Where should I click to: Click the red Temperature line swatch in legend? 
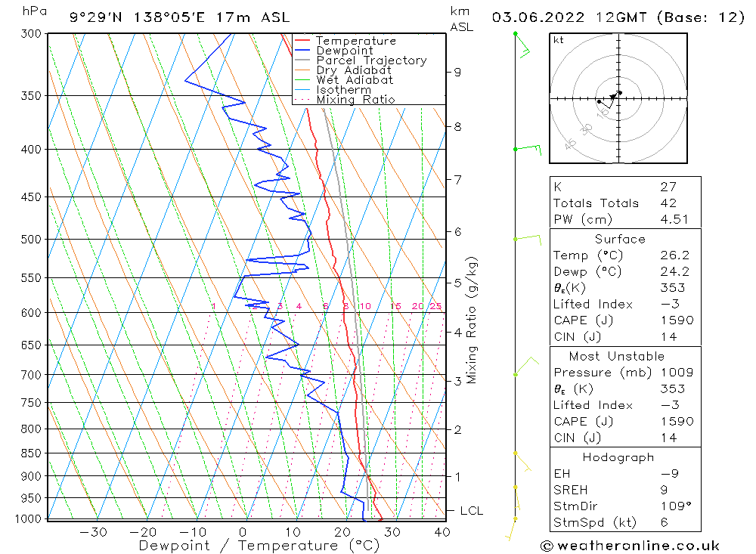click(302, 41)
